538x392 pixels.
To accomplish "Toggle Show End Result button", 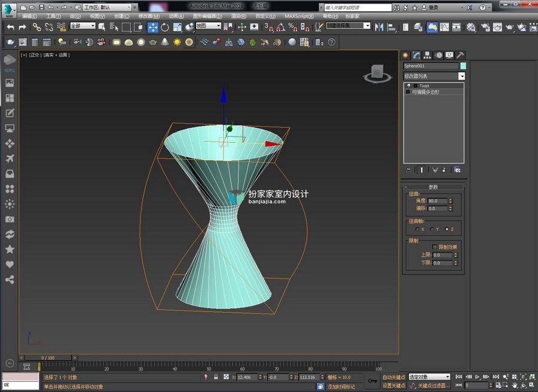I will (421, 170).
